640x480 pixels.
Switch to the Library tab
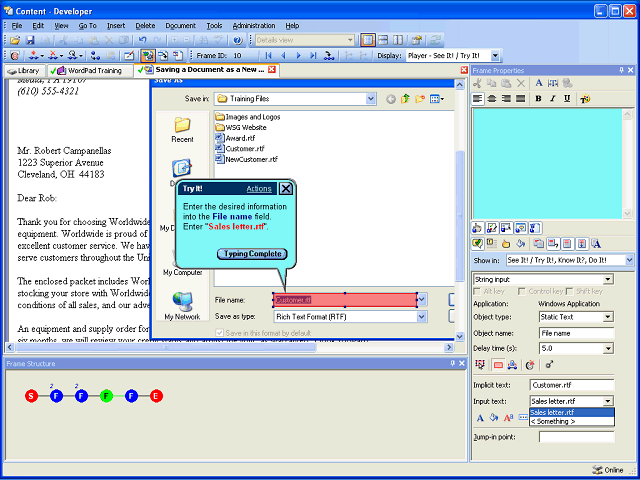(x=24, y=71)
